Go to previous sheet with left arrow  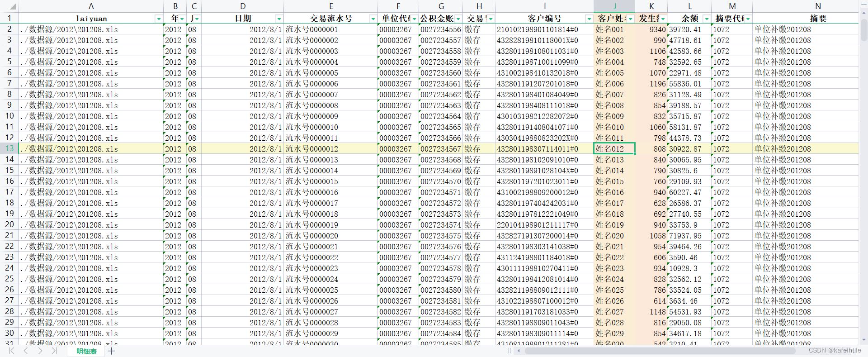(26, 351)
